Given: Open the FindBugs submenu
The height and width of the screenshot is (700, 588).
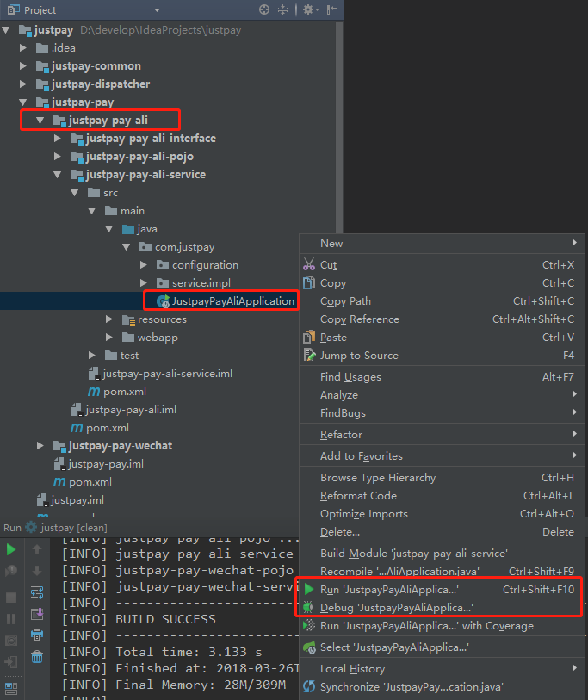Looking at the screenshot, I should tap(442, 413).
